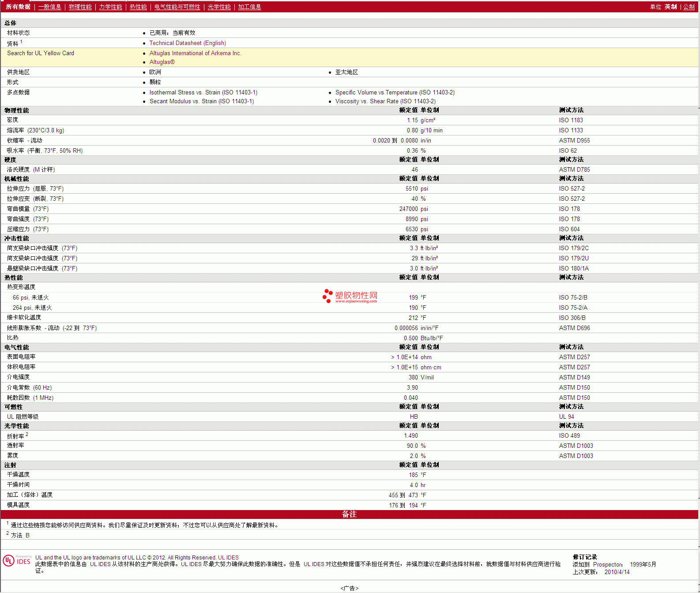Viewport: 700px width, 593px height.
Task: Open Technical Datasheet (English) link
Action: 188,43
